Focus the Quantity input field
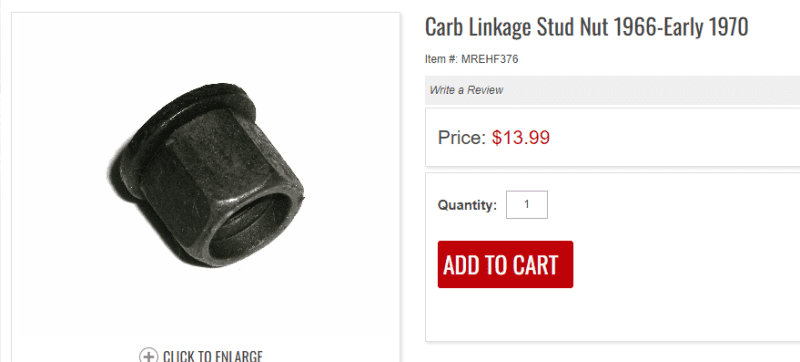This screenshot has width=800, height=362. coord(527,204)
